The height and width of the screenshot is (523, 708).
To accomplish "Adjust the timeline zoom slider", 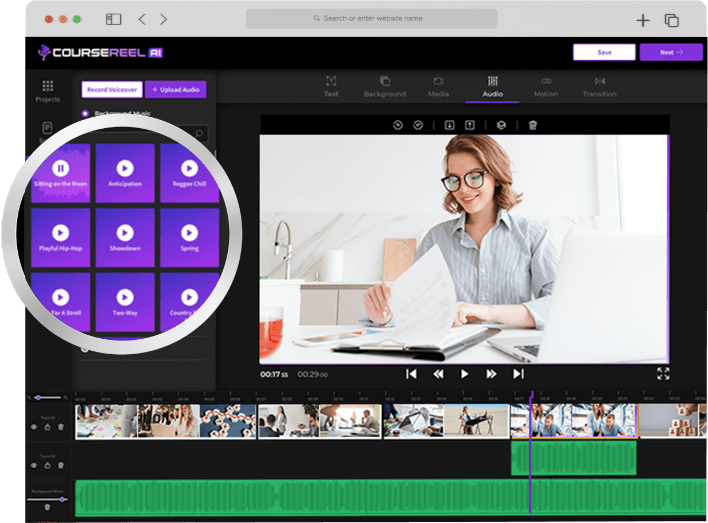I will [47, 397].
